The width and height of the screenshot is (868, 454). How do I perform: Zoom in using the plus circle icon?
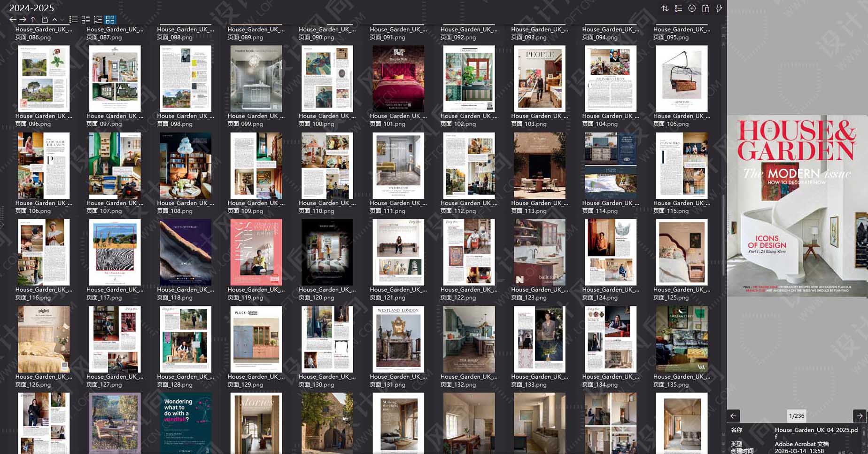click(x=691, y=8)
